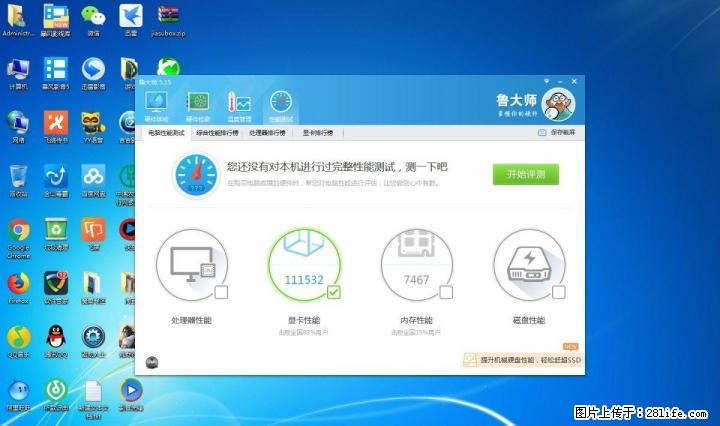720x426 pixels.
Task: Launch Firefox from desktop
Action: point(18,288)
